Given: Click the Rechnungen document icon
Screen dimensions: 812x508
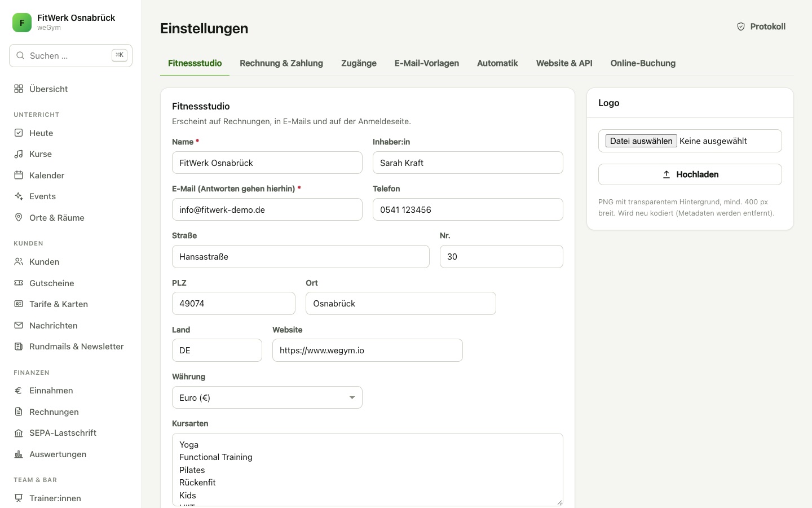Looking at the screenshot, I should tap(19, 411).
